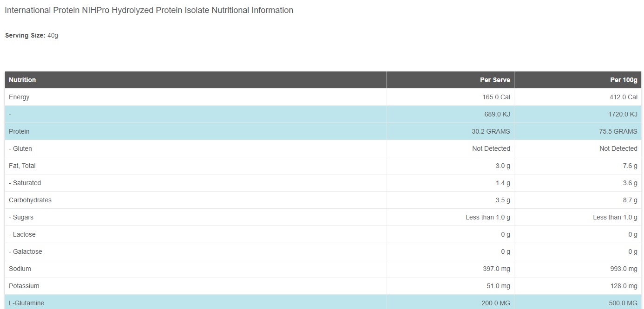Click the '8.7 g' carbohydrates value
This screenshot has height=309, width=644.
630,200
